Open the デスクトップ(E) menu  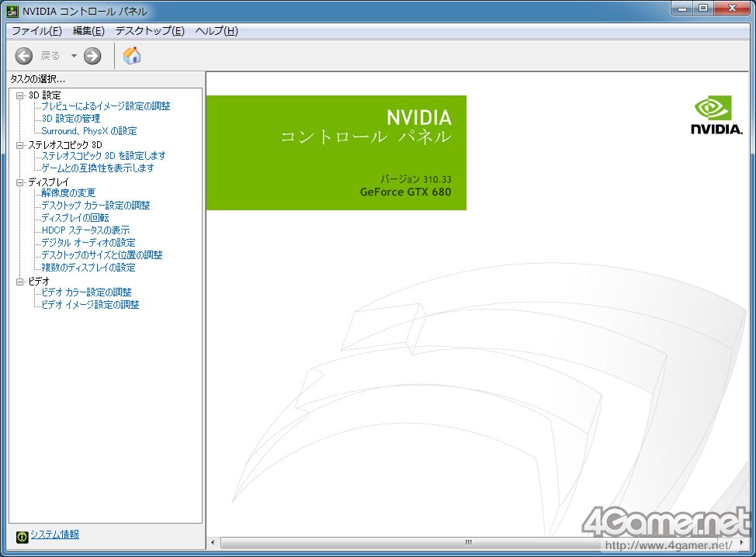pos(150,31)
